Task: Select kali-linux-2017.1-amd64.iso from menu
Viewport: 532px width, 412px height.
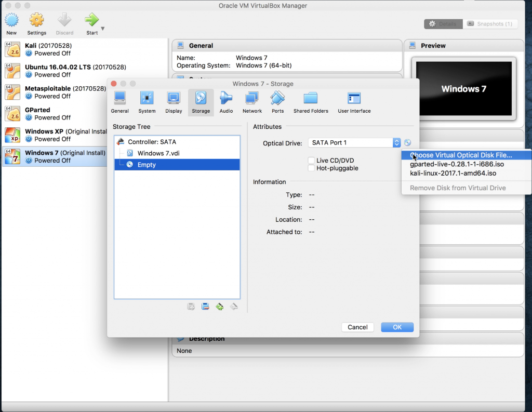Action: coord(467,174)
